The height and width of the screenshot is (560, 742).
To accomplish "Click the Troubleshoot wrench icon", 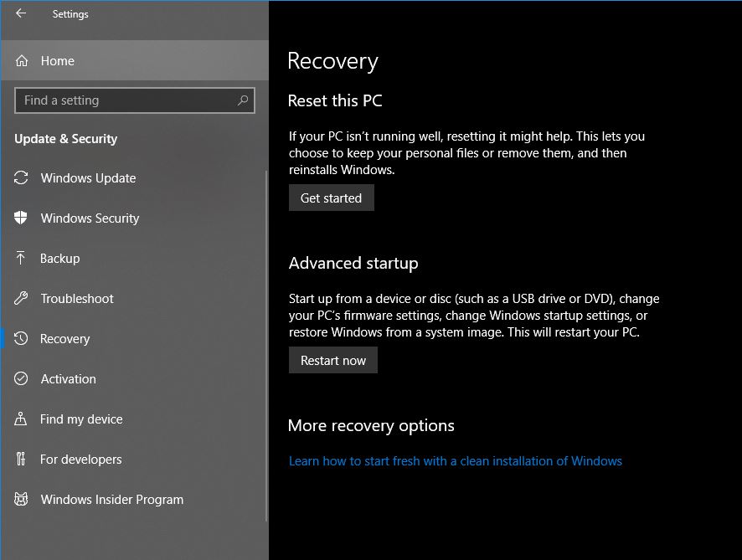I will [x=21, y=298].
